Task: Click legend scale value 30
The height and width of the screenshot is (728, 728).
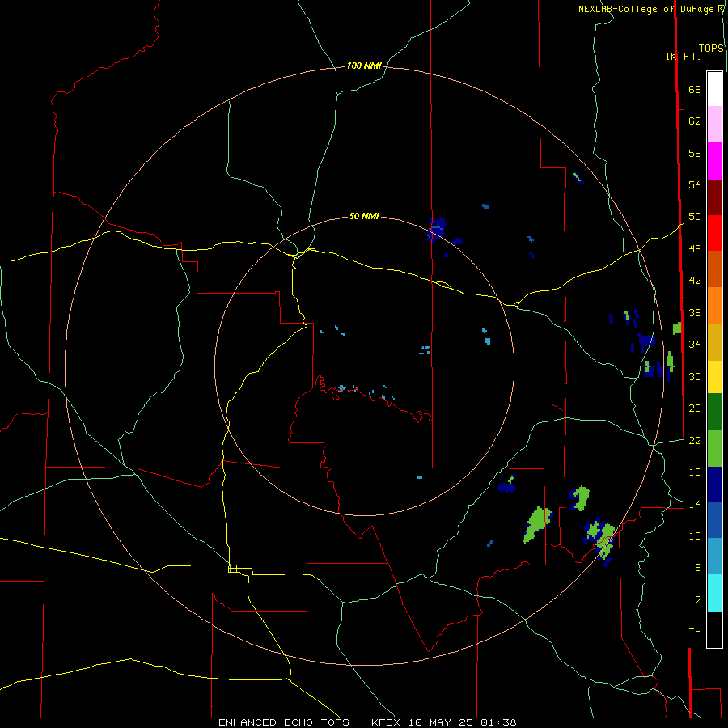Action: pyautogui.click(x=695, y=376)
